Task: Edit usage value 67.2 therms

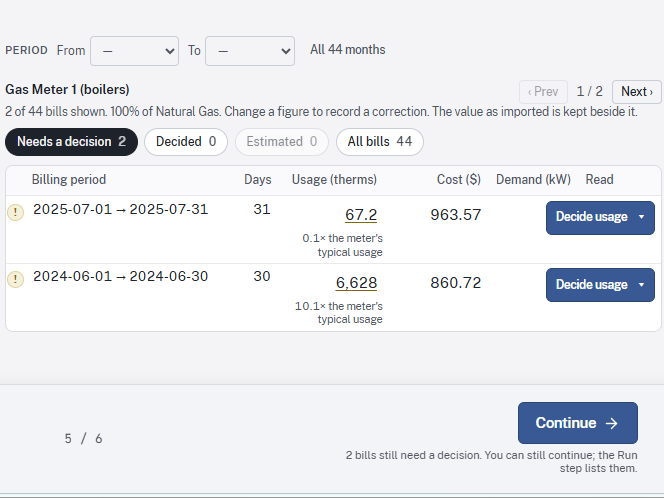Action: (361, 215)
